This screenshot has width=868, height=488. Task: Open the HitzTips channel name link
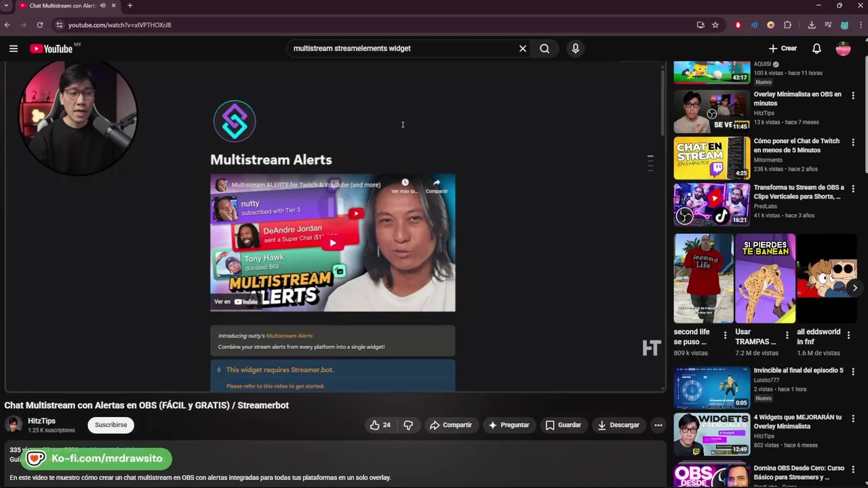[x=41, y=421]
